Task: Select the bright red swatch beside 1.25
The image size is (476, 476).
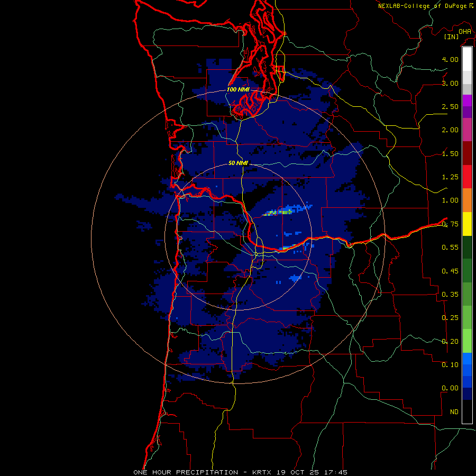Action: click(x=467, y=177)
